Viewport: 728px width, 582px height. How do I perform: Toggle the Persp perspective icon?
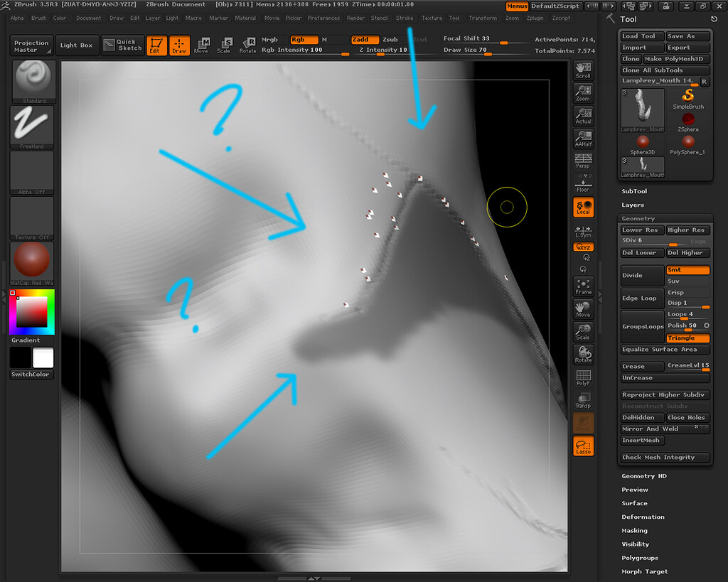click(583, 161)
